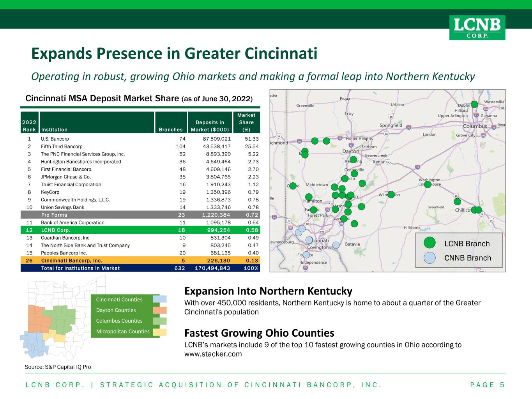Click the Ohio counties thumbnail map
The width and height of the screenshot is (532, 399).
(55, 318)
